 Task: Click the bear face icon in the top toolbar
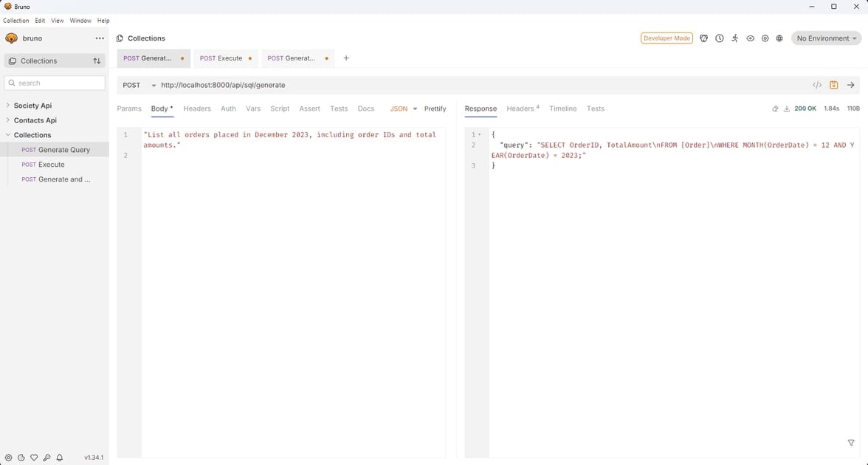(703, 38)
